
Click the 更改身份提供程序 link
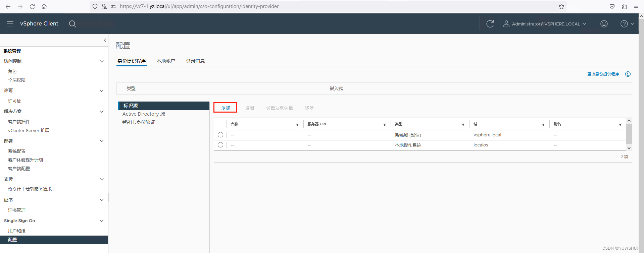point(603,74)
